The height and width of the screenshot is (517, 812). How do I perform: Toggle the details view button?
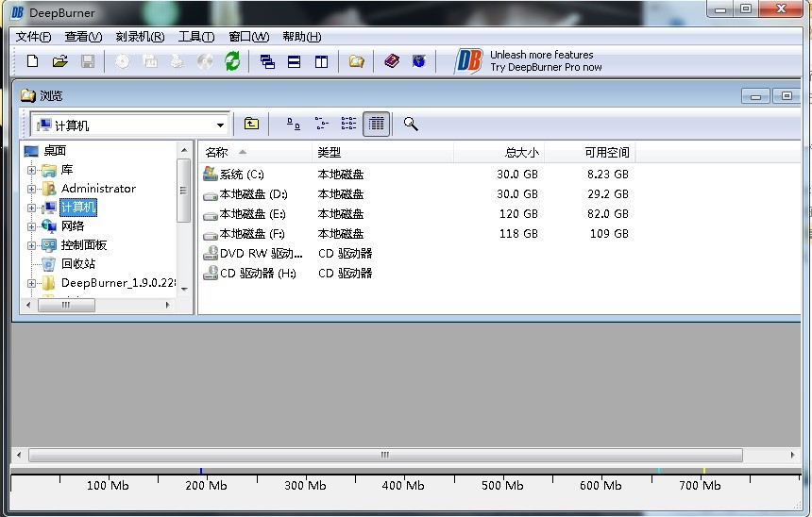[x=376, y=124]
